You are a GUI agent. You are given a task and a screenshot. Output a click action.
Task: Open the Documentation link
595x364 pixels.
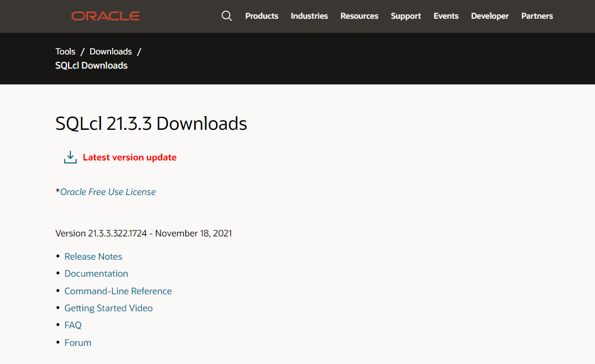(96, 274)
